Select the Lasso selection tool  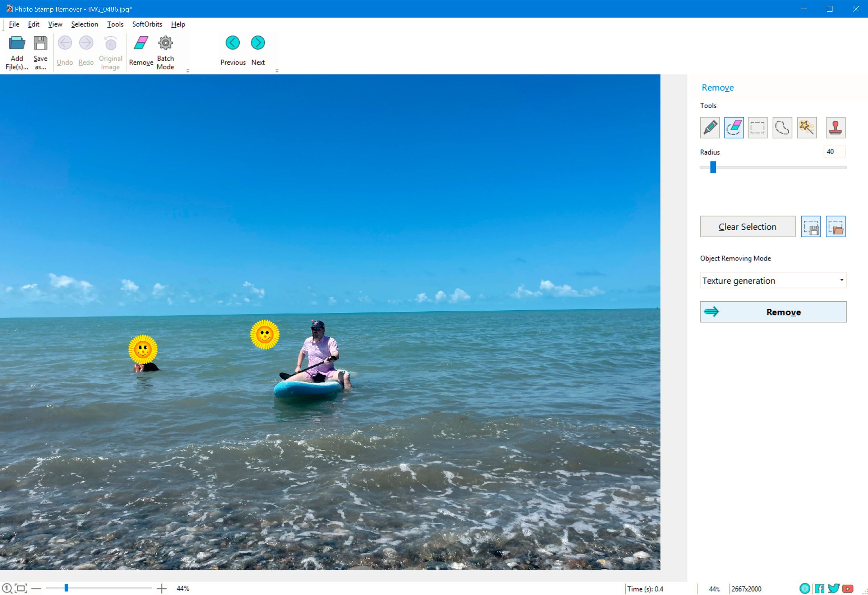[x=782, y=127]
